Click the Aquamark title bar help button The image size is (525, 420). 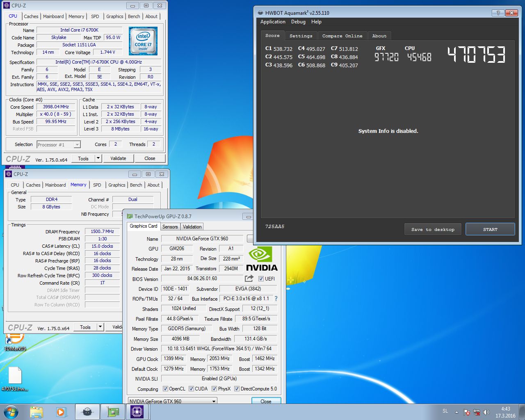click(498, 13)
